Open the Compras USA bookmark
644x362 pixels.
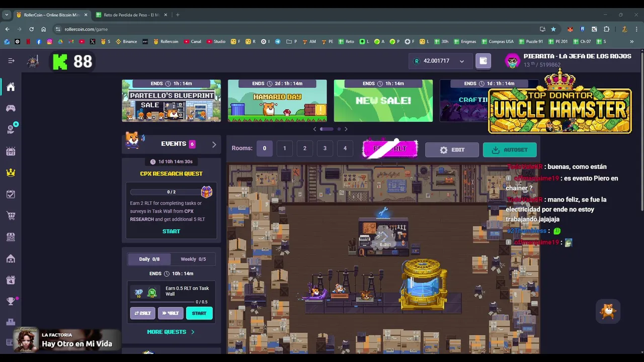point(497,41)
